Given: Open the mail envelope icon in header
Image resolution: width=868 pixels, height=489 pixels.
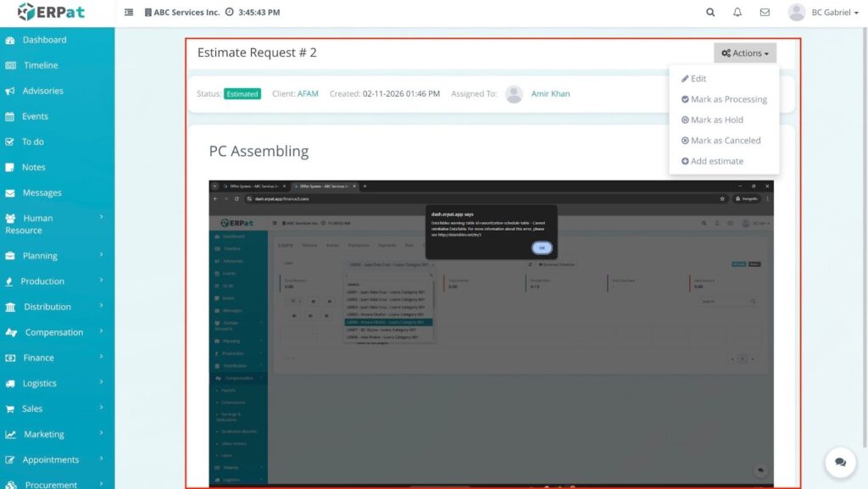Looking at the screenshot, I should pyautogui.click(x=765, y=13).
